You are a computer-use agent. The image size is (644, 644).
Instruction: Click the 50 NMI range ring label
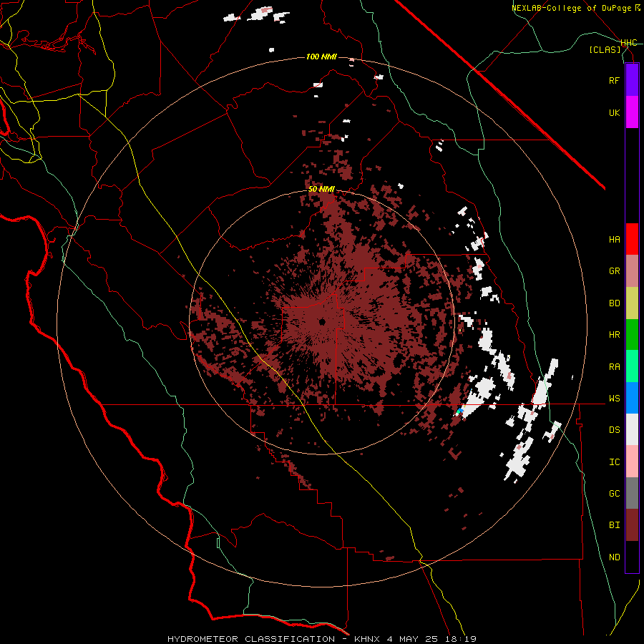321,190
